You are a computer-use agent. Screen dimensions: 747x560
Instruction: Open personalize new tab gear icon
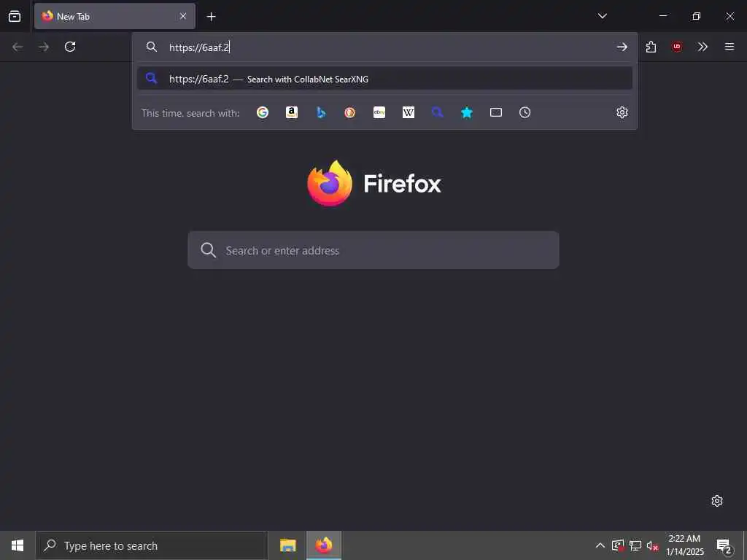[x=717, y=501]
